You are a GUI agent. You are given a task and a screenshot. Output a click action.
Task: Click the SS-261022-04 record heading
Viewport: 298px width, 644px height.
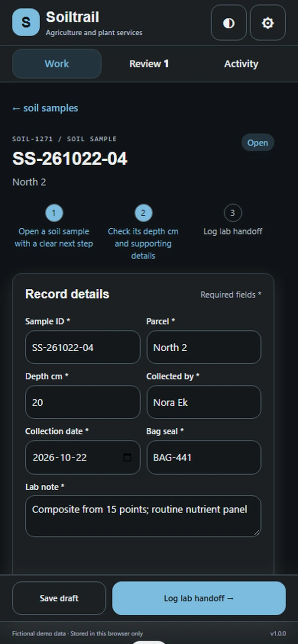(x=70, y=159)
